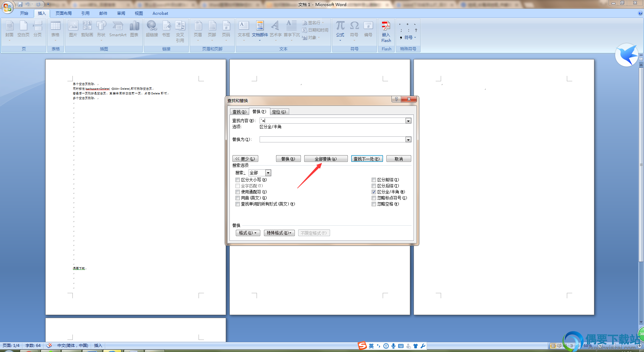Click the 替换 button beside 更少
644x352 pixels.
[288, 159]
